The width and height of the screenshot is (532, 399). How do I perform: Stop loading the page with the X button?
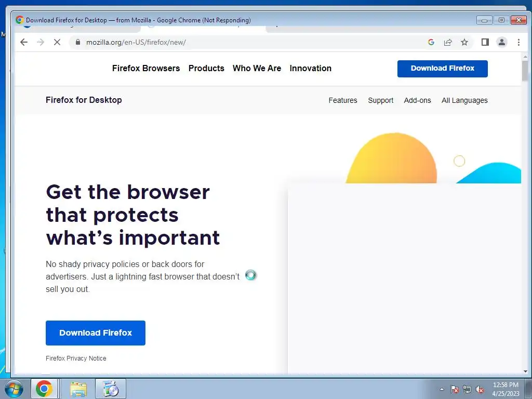(57, 42)
